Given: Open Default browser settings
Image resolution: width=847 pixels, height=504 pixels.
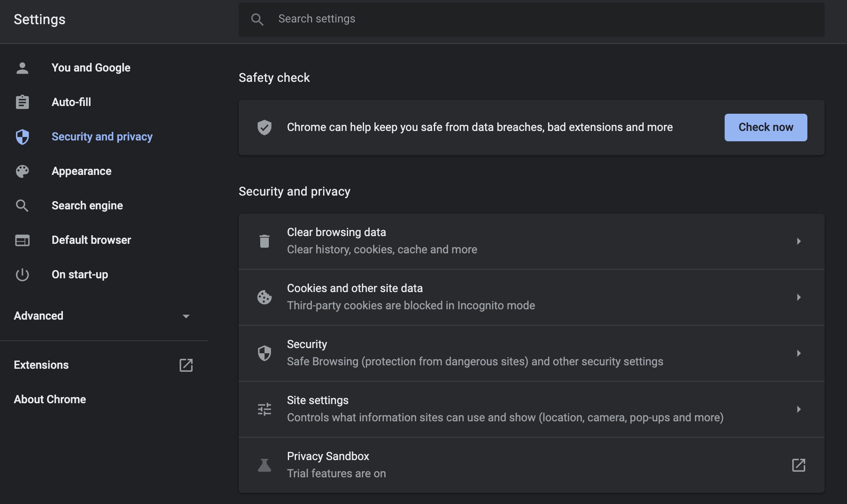Looking at the screenshot, I should pos(91,240).
